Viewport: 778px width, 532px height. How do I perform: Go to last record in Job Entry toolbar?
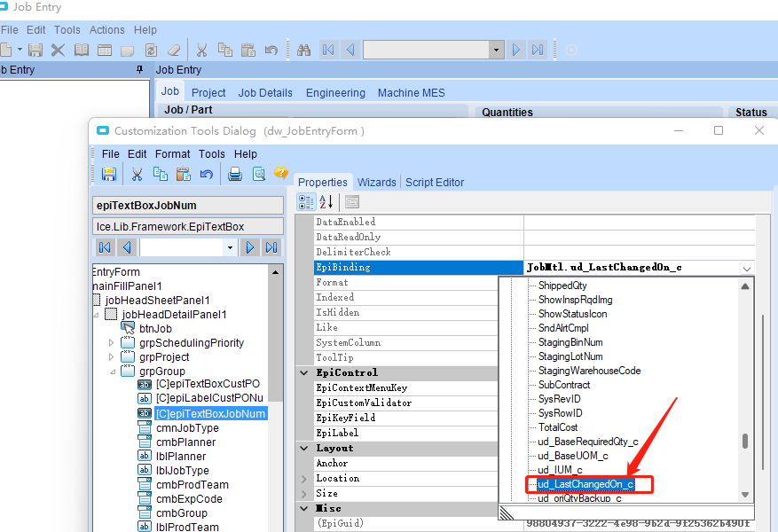[538, 50]
